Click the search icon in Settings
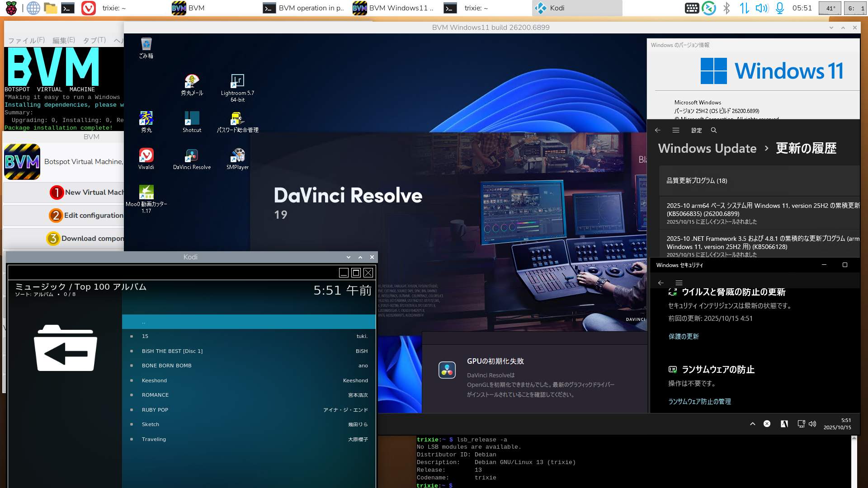 tap(714, 130)
